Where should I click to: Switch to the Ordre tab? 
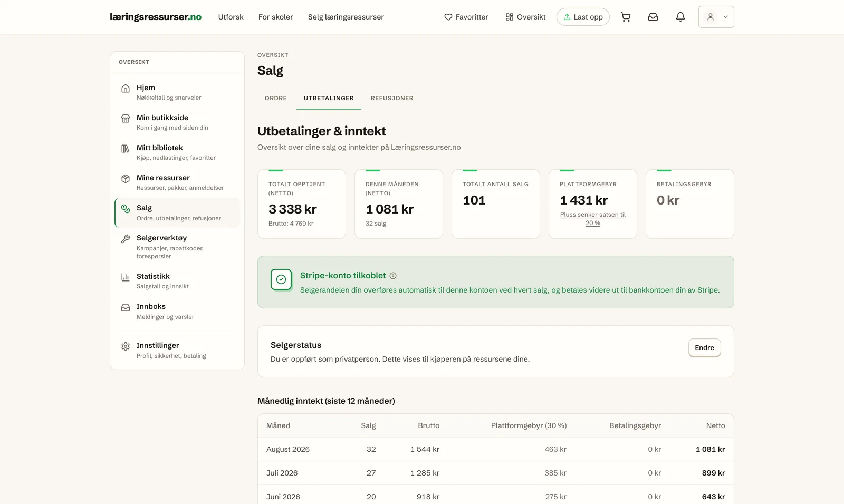(276, 98)
